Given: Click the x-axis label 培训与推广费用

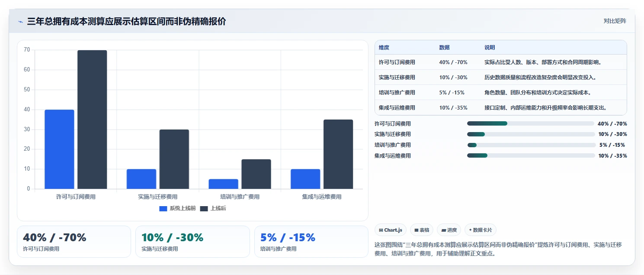Looking at the screenshot, I should 240,197.
